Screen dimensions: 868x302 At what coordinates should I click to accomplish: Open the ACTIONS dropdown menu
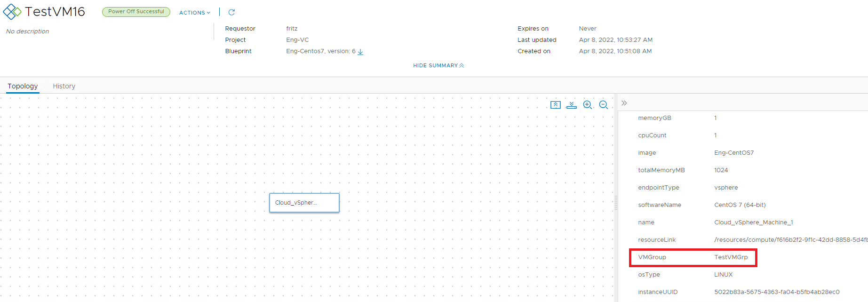(195, 13)
